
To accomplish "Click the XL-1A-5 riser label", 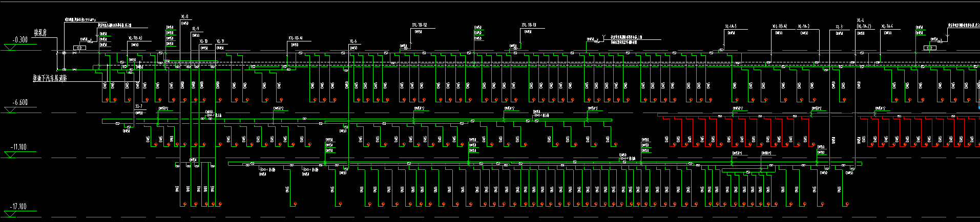I will click(731, 26).
